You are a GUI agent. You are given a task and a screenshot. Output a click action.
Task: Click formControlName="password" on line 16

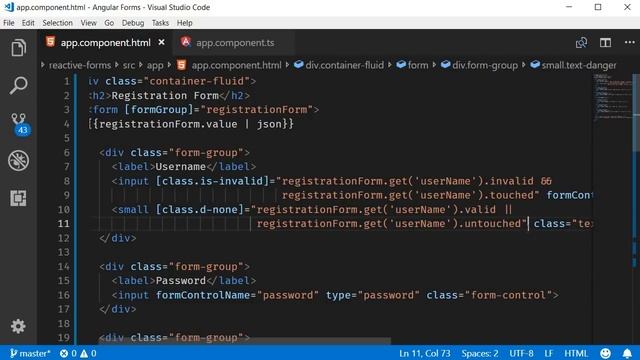point(237,295)
